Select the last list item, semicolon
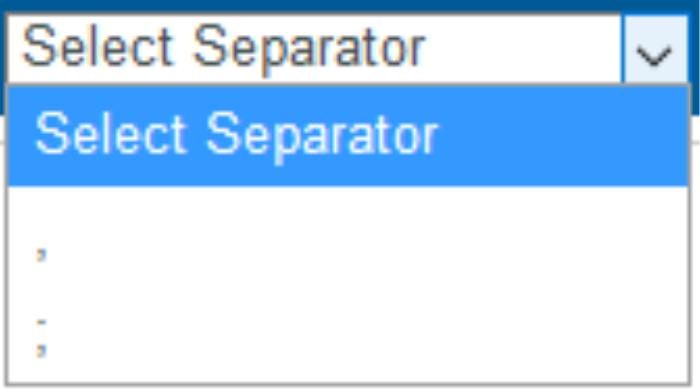 coord(348,335)
